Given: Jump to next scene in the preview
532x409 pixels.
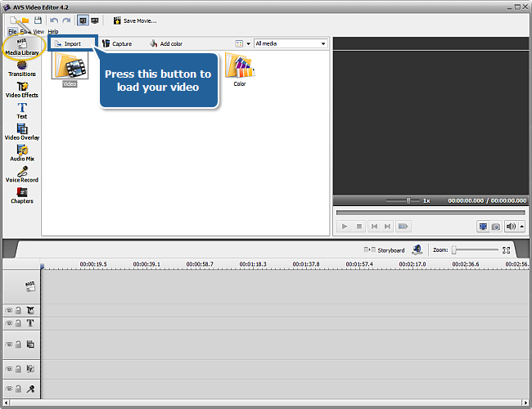Looking at the screenshot, I should (403, 227).
